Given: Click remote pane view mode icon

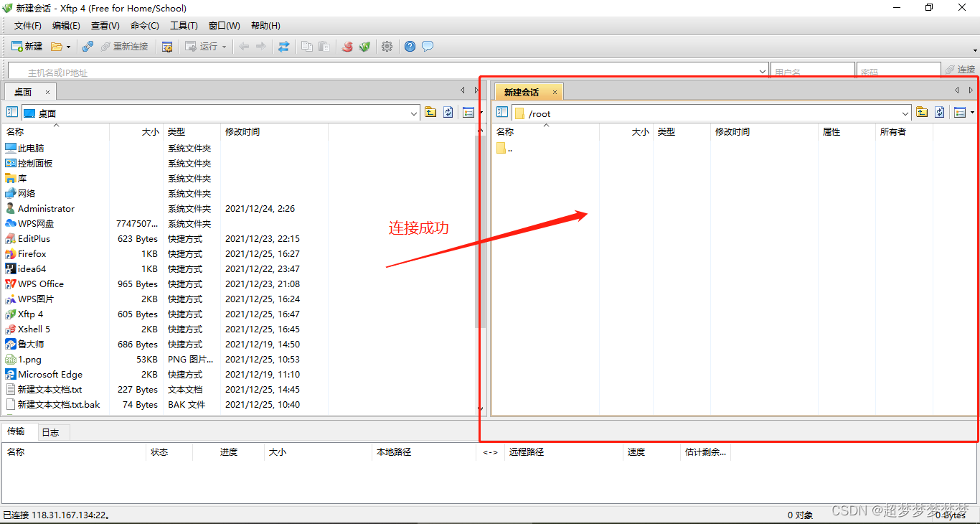Looking at the screenshot, I should pyautogui.click(x=960, y=113).
